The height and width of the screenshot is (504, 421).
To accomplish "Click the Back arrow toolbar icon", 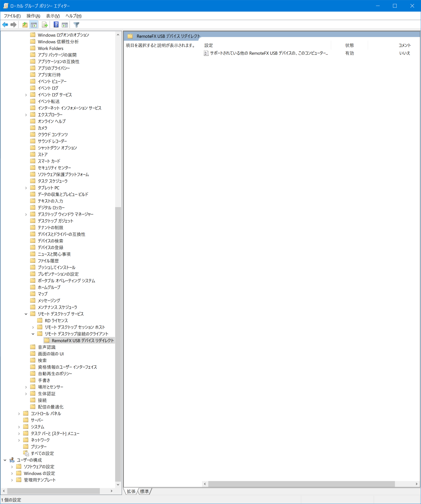I will 5,25.
